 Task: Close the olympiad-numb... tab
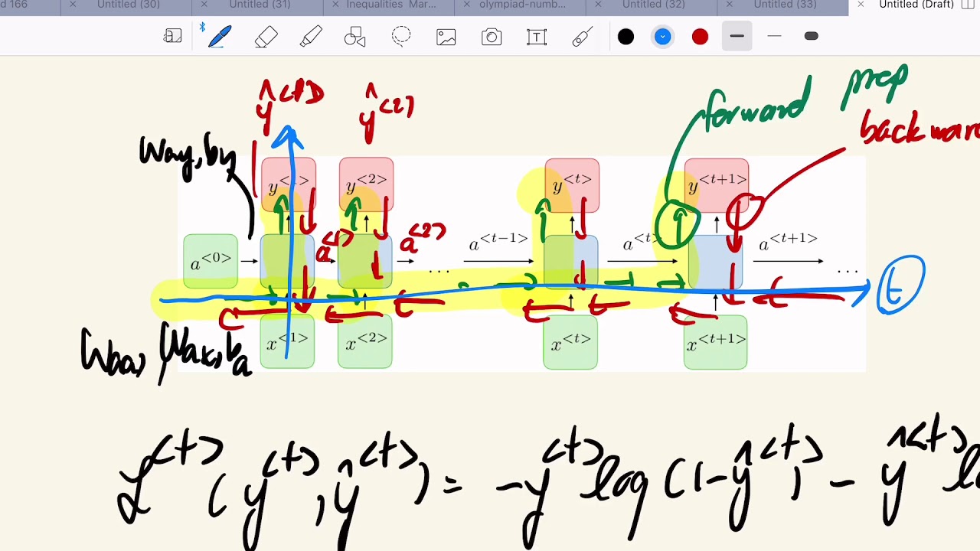click(466, 5)
